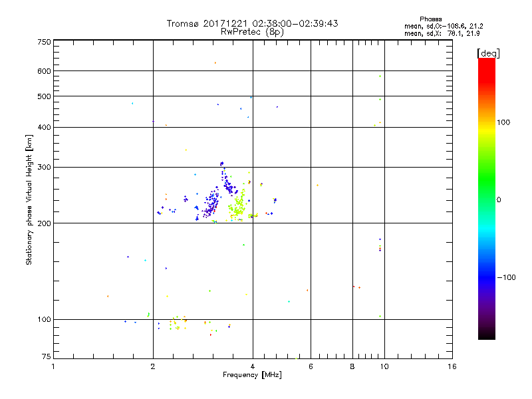This screenshot has width=532, height=399.
Task: Click the '4' x-axis tick label
Action: tap(253, 366)
